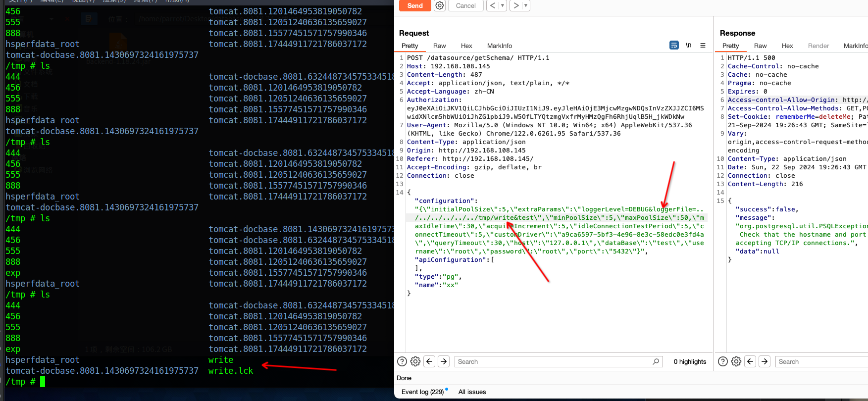Open Request search help icon
The image size is (868, 401).
pyautogui.click(x=402, y=361)
